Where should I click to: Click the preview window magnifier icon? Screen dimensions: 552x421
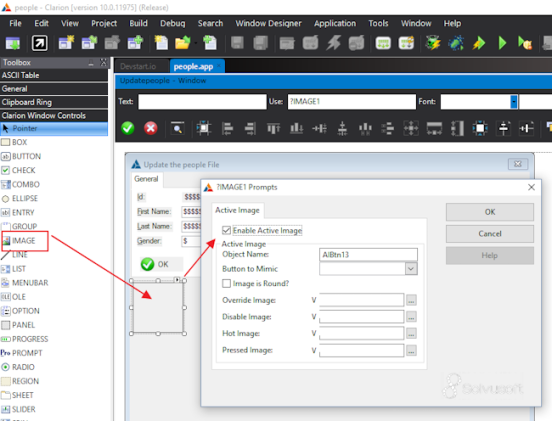pos(177,128)
